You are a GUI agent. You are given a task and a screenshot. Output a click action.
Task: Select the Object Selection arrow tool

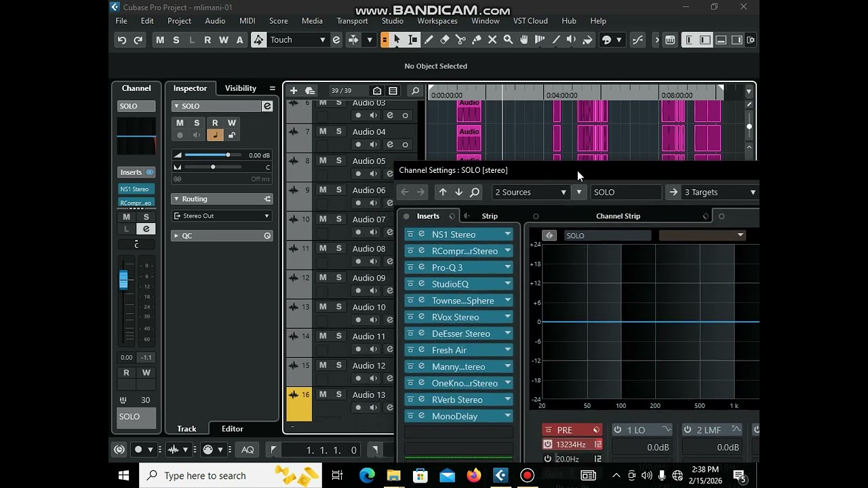[397, 40]
